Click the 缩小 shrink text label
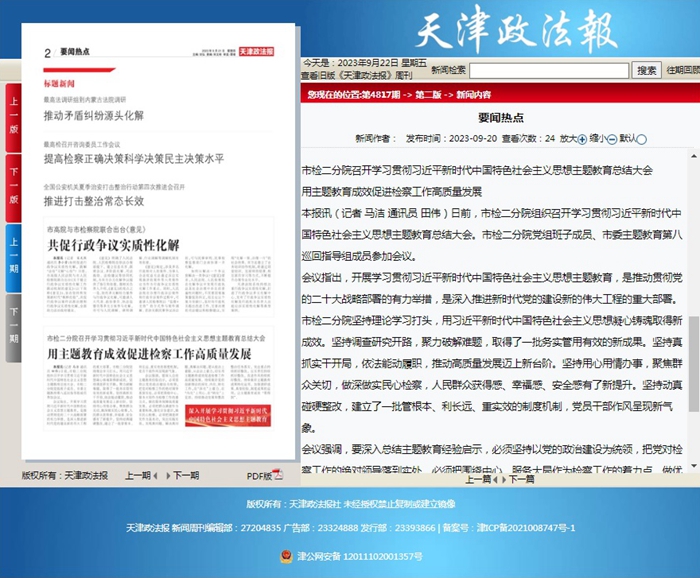Screen dimensions: 700x578 point(598,139)
